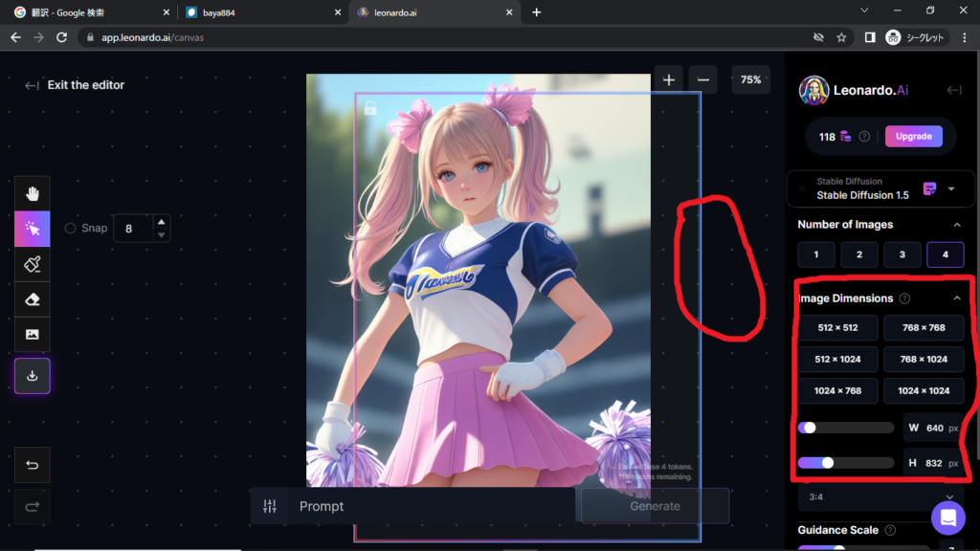The image size is (980, 551).
Task: Click the width slider handle
Action: [x=810, y=428]
